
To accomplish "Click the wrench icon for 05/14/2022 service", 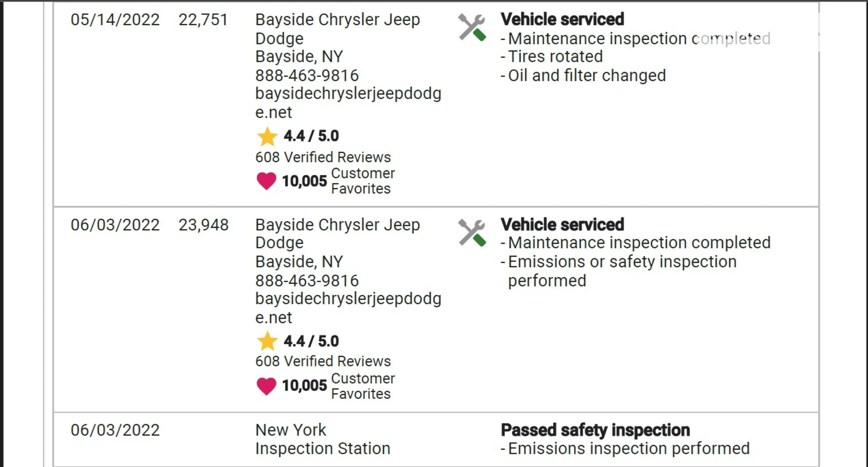I will pyautogui.click(x=472, y=27).
